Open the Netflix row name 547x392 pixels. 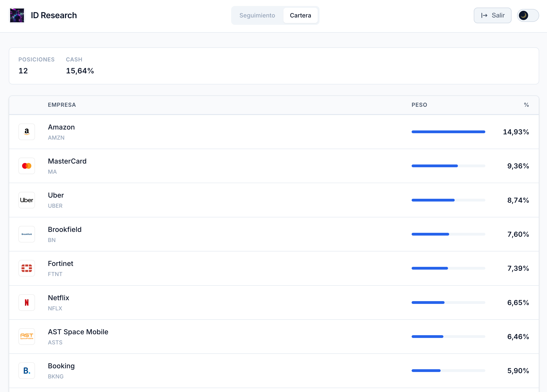tap(59, 298)
